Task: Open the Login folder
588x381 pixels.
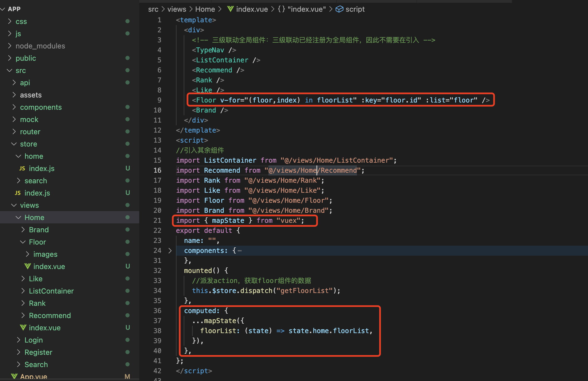Action: coord(33,340)
